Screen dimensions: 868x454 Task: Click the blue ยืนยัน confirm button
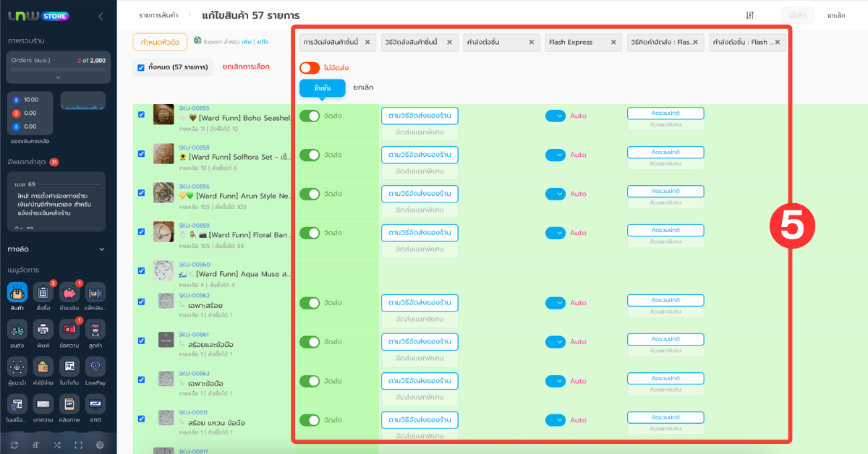(x=322, y=87)
